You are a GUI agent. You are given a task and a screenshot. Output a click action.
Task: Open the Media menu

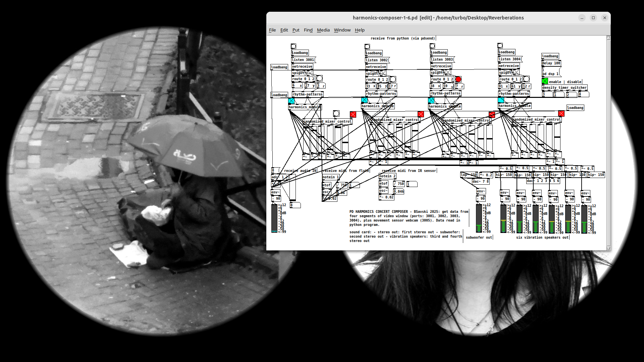[x=323, y=30]
